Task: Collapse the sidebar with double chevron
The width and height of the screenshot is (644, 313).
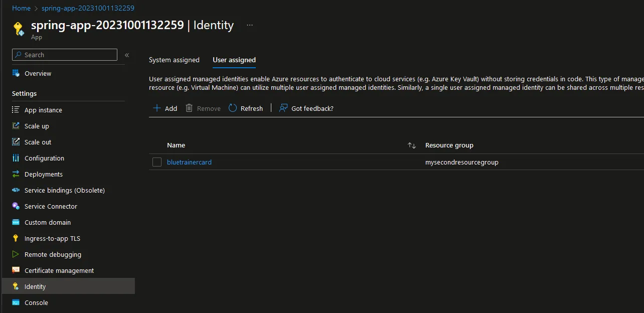Action: [127, 55]
